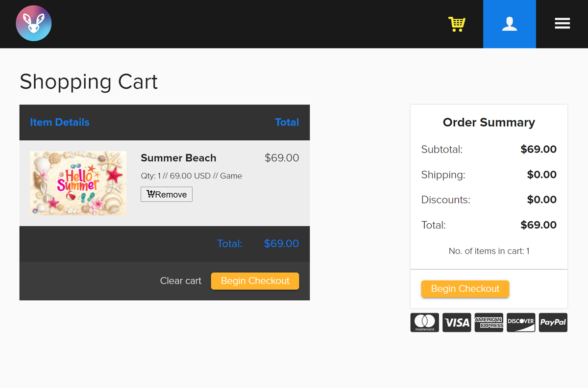Click the Shopping Cart page heading
This screenshot has height=388, width=588.
[89, 81]
